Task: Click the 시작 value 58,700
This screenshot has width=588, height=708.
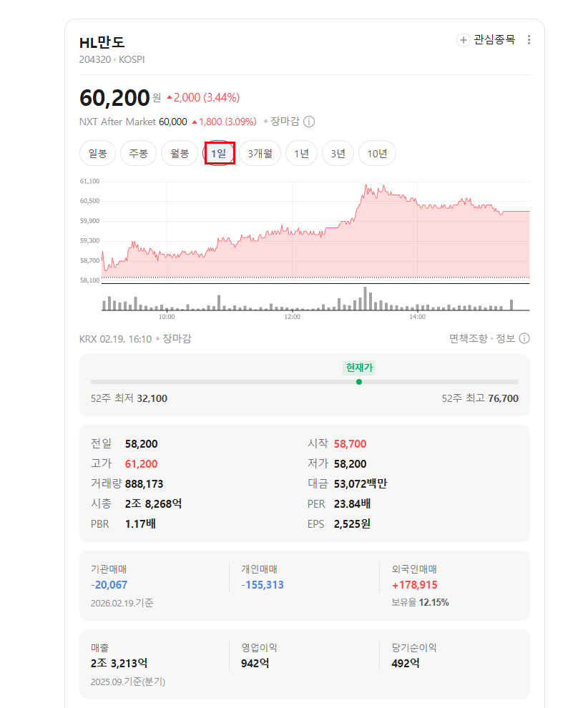Action: [350, 444]
